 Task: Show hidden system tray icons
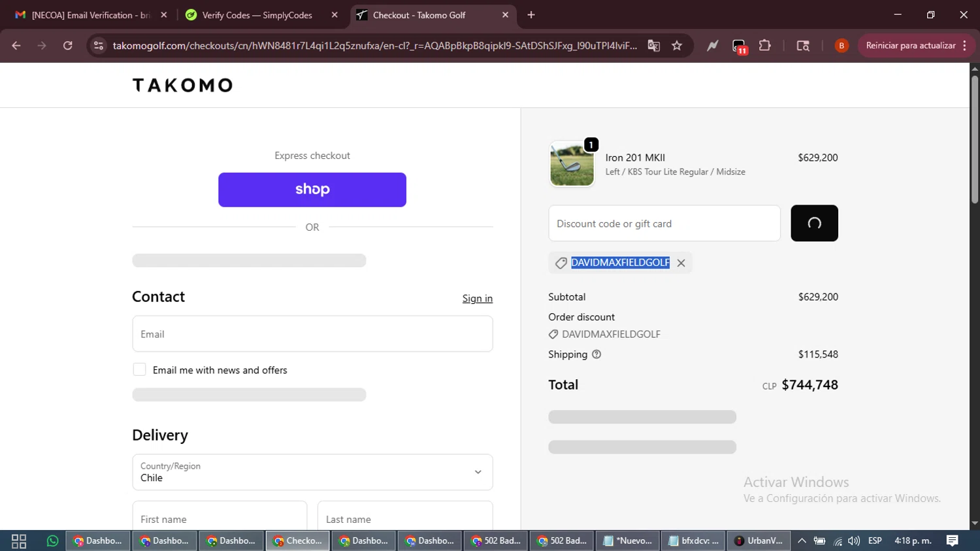point(802,541)
